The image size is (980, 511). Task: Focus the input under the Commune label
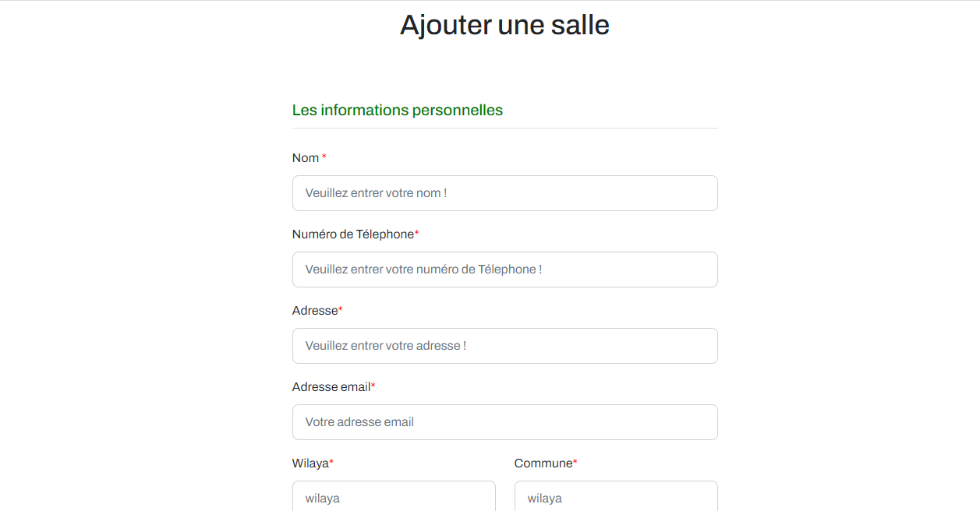coord(616,496)
